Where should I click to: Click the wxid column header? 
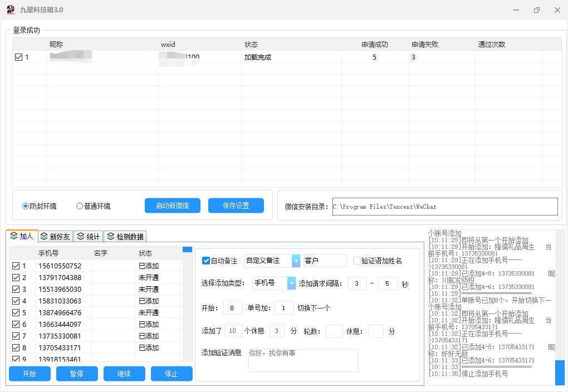(168, 44)
